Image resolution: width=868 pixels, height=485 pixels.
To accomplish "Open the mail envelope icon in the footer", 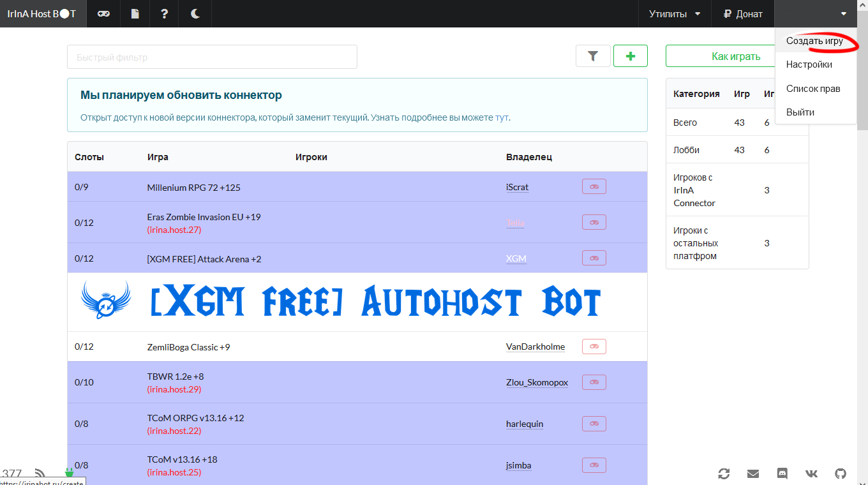I will tap(753, 474).
